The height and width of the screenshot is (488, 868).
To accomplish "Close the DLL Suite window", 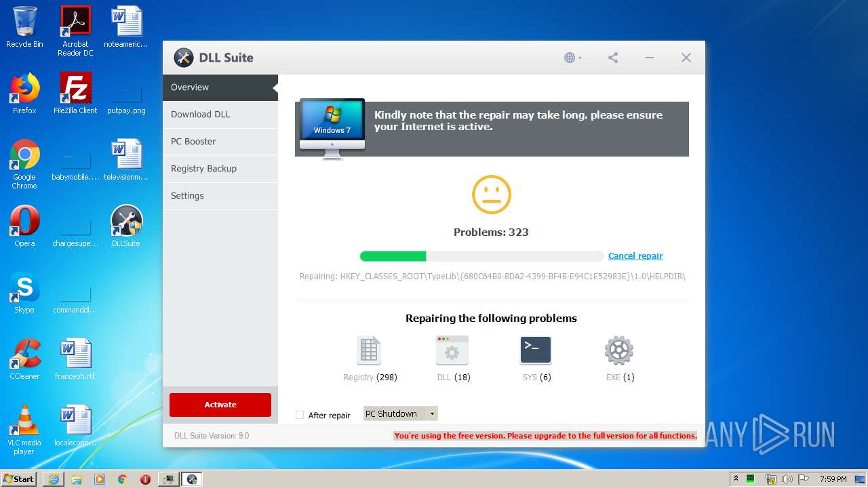I will click(686, 58).
